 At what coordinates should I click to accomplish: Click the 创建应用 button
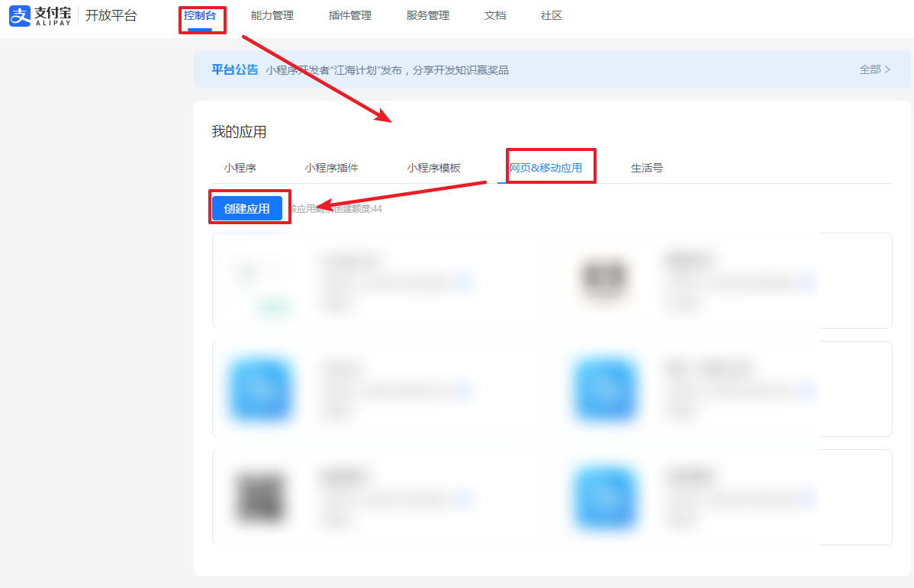coord(247,208)
